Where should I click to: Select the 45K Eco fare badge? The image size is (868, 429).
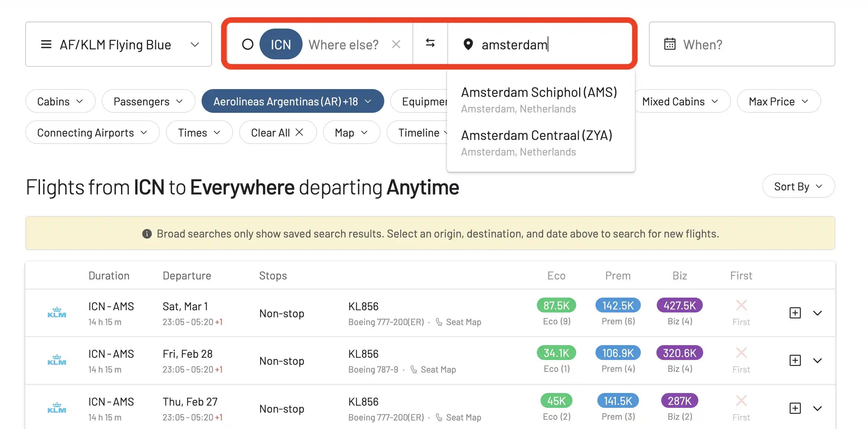pyautogui.click(x=556, y=401)
